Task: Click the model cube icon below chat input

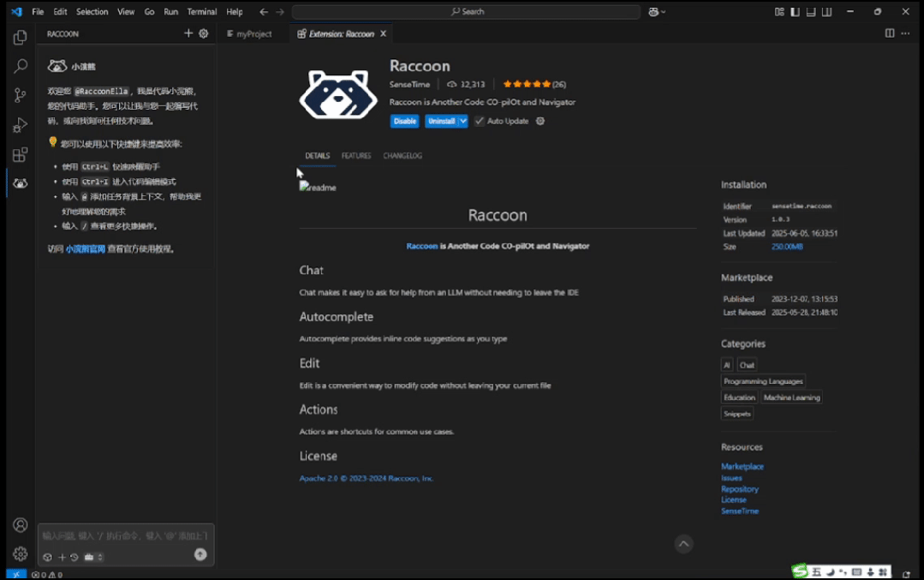Action: 48,557
